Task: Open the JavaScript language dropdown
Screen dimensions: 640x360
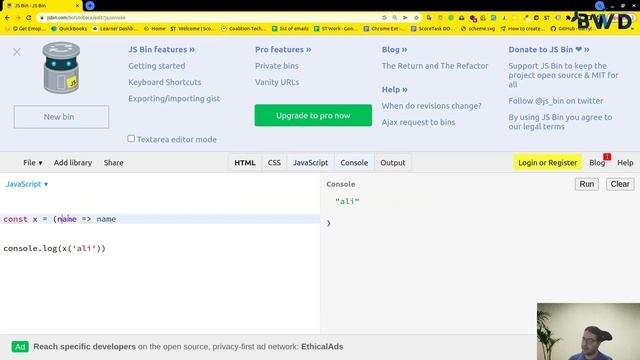Action: tap(27, 184)
